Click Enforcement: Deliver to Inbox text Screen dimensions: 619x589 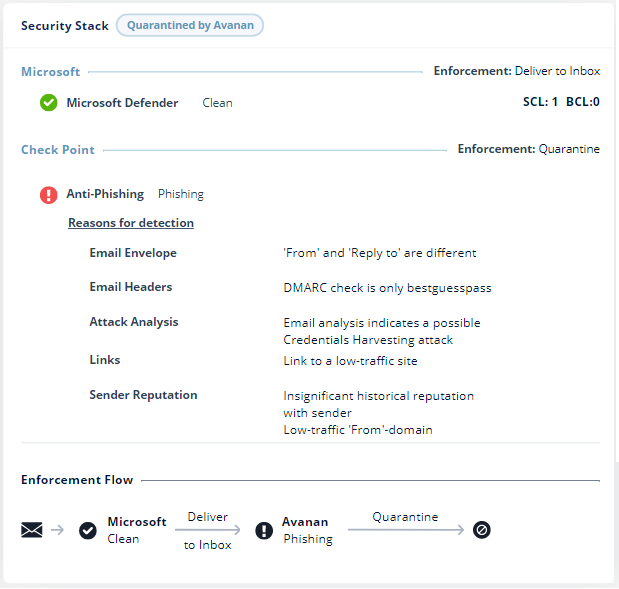pyautogui.click(x=517, y=71)
